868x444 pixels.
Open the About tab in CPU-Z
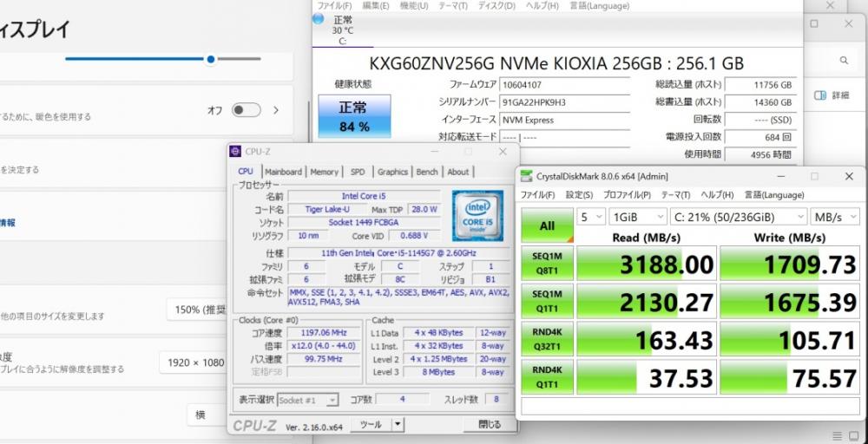457,172
